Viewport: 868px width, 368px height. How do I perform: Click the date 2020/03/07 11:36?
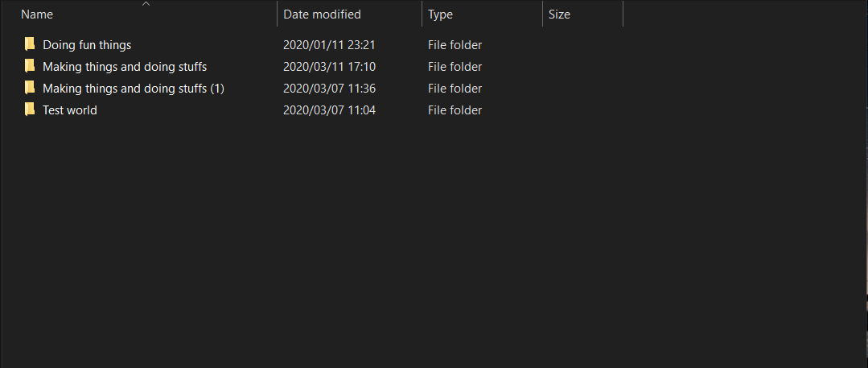(x=329, y=89)
